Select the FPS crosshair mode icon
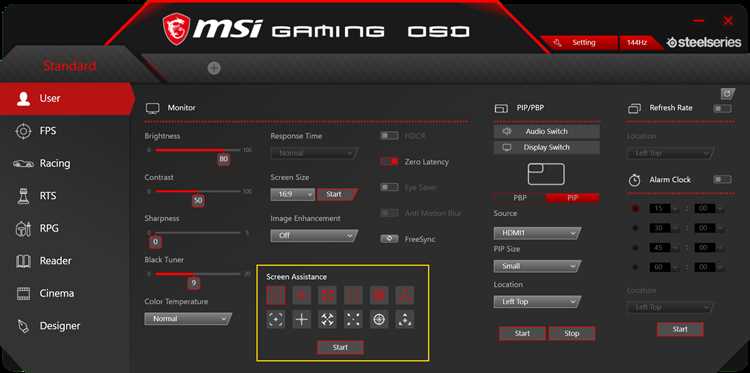This screenshot has width=750, height=373. [x=23, y=131]
